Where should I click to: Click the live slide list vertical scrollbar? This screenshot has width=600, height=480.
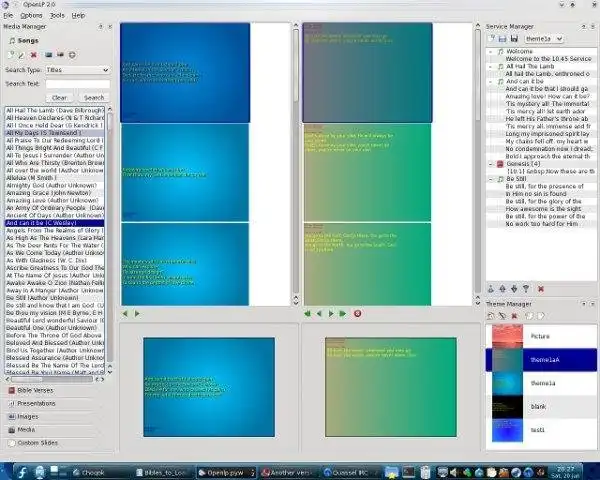[478, 165]
